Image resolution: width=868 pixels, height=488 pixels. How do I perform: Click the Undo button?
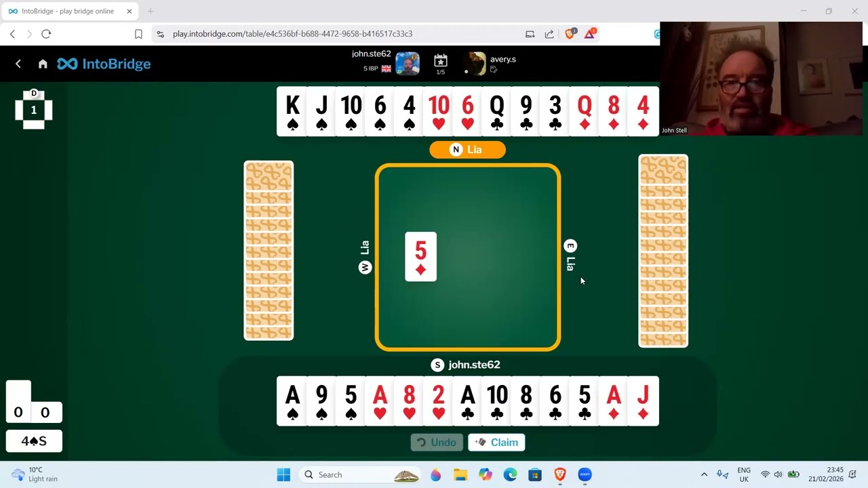coord(437,443)
